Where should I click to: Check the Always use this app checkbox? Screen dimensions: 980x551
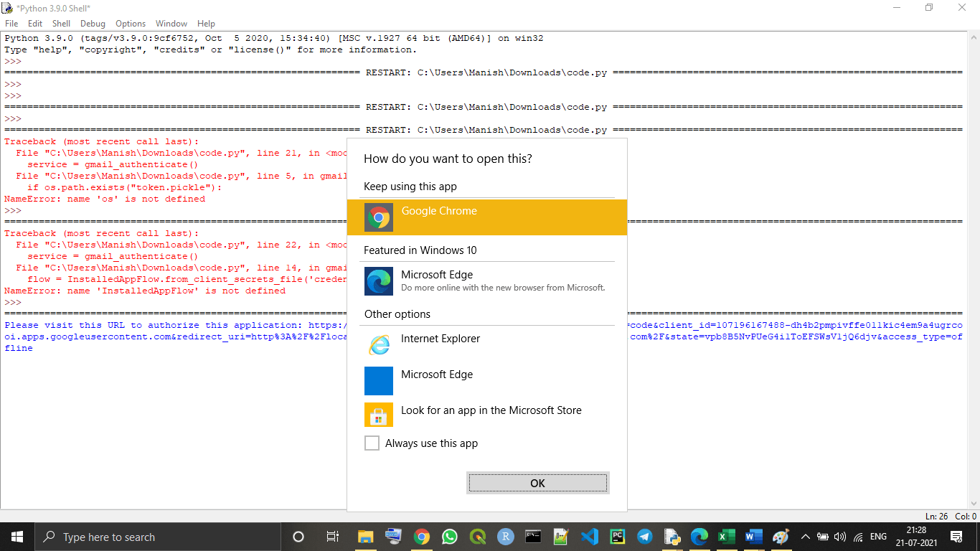pos(372,443)
